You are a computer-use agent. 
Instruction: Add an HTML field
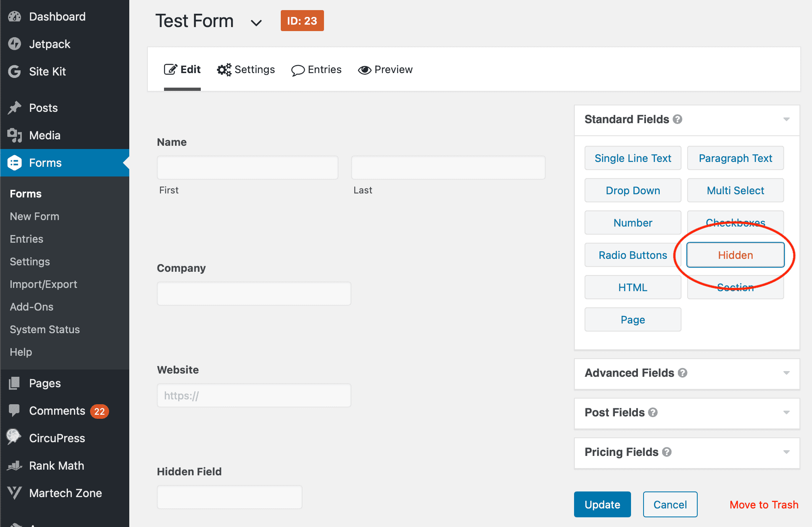click(x=633, y=287)
